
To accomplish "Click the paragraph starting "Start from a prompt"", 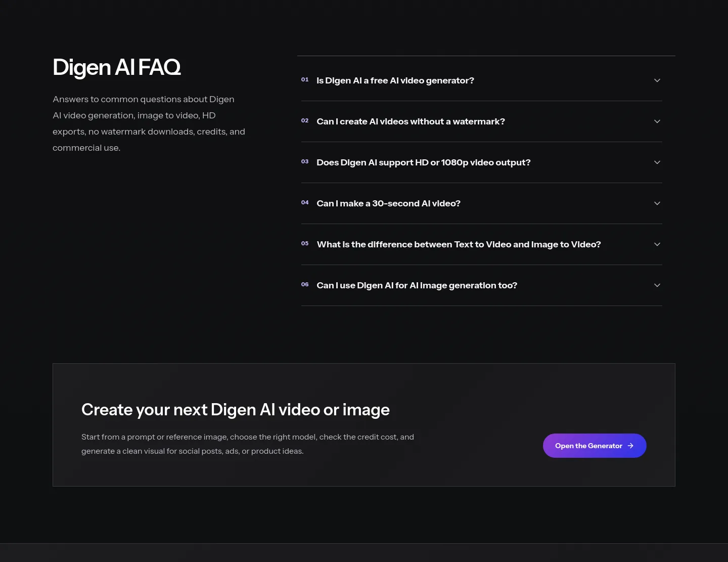I will coord(248,444).
